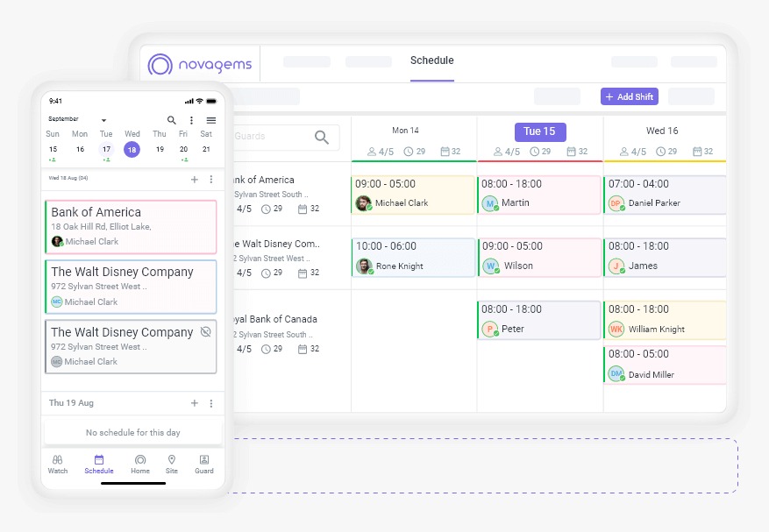Select date 18 in the mobile calendar
Image resolution: width=769 pixels, height=532 pixels.
tap(132, 150)
